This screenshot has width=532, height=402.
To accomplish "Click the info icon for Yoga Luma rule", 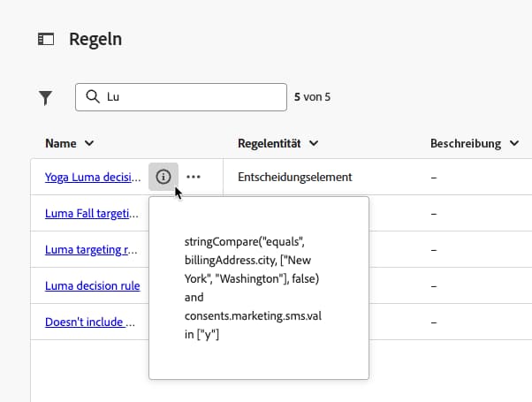I will [x=163, y=177].
